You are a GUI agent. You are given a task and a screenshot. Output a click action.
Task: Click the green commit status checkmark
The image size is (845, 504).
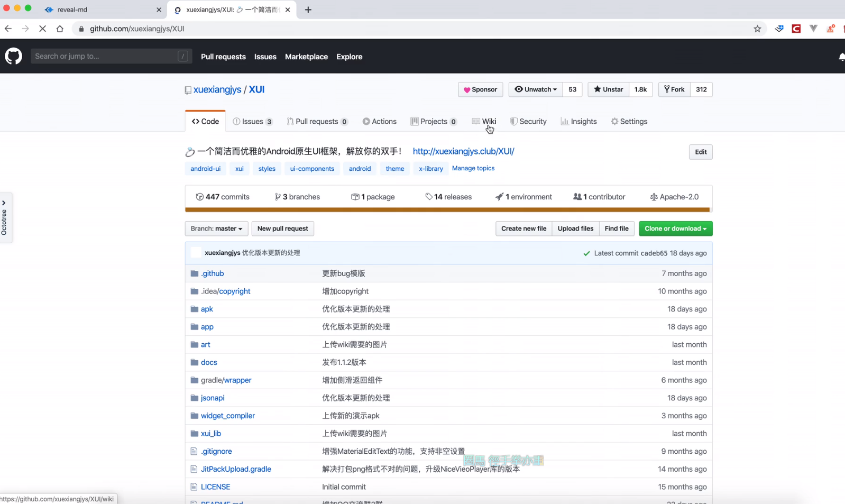(586, 253)
